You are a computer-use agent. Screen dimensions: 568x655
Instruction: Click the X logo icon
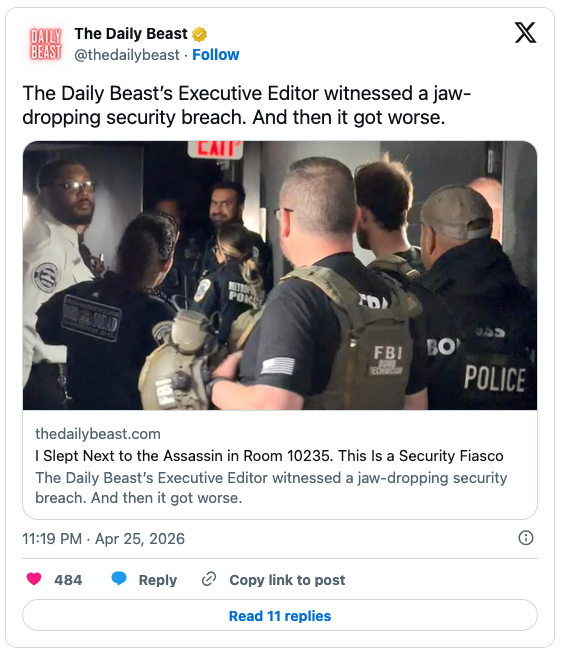(x=525, y=33)
